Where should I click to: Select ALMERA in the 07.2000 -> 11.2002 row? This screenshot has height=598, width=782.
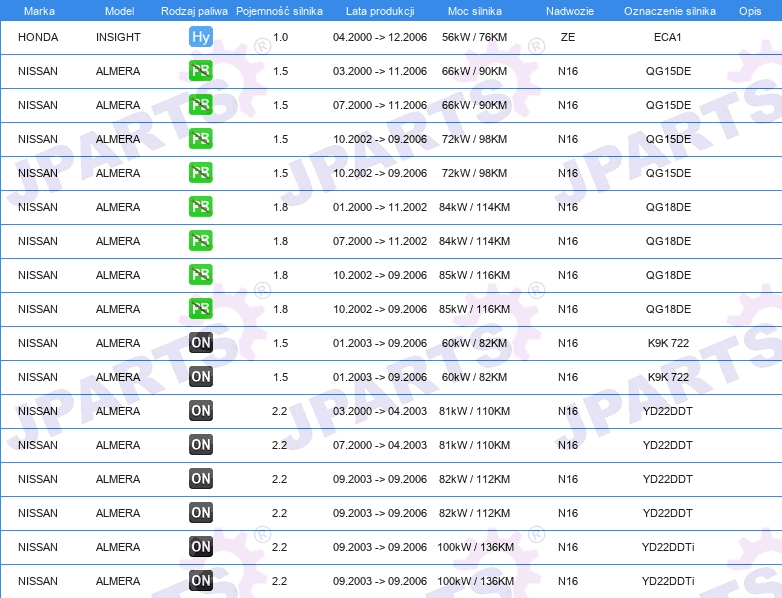click(118, 241)
